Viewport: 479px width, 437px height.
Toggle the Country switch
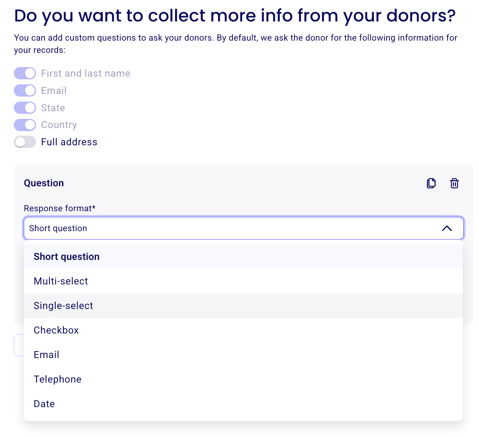25,125
